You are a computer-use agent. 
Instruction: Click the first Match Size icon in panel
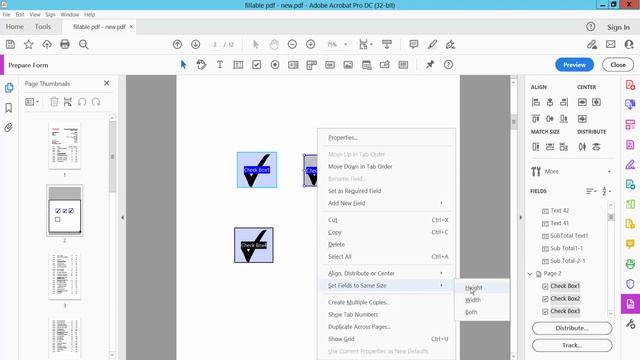[x=536, y=147]
